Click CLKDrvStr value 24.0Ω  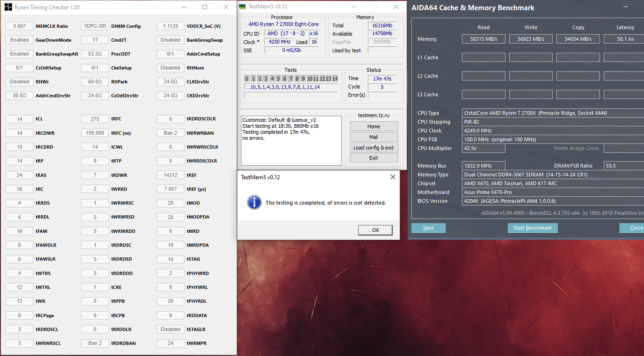171,81
